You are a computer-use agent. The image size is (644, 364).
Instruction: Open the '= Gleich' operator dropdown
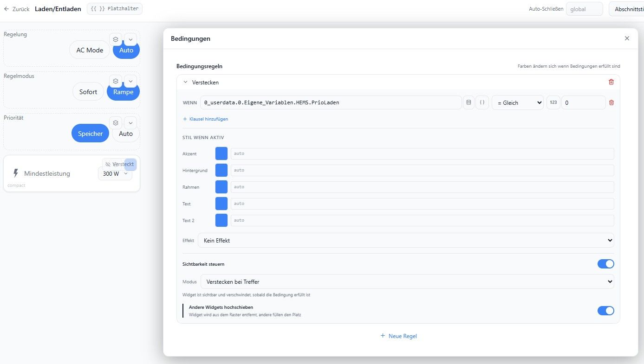[x=518, y=102]
